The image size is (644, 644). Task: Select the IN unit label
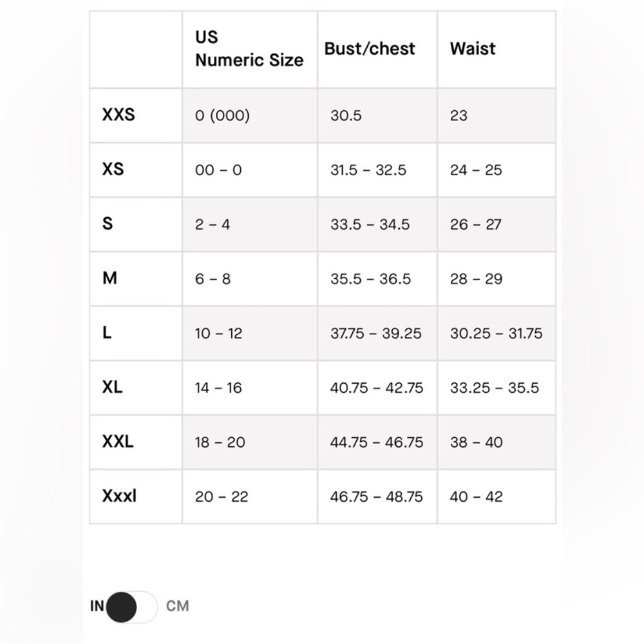click(97, 606)
